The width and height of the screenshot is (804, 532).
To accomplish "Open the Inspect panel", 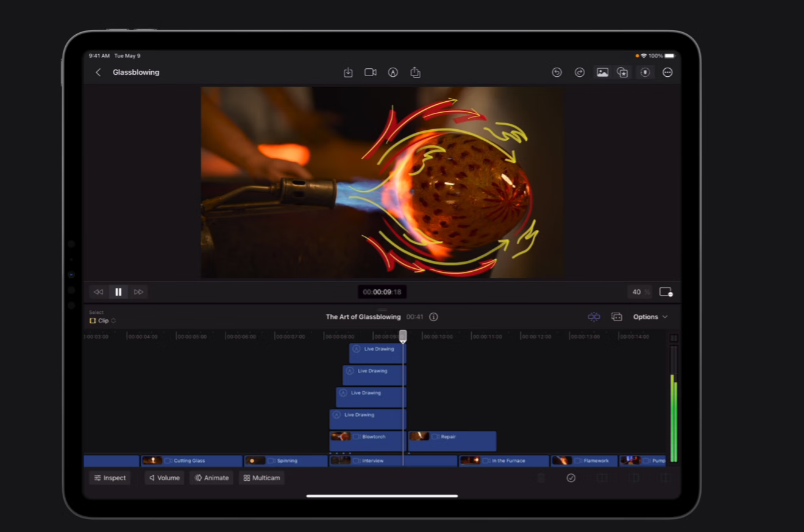I will (110, 478).
